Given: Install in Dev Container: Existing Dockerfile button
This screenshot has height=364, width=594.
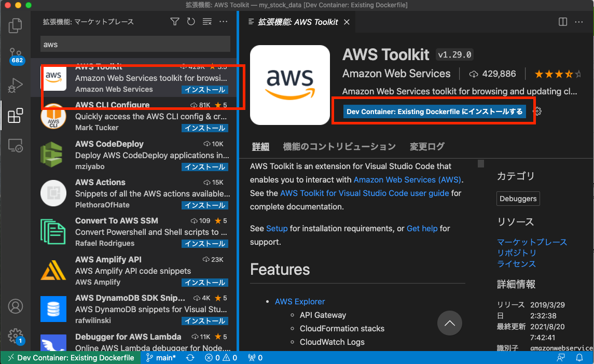Looking at the screenshot, I should (x=435, y=111).
